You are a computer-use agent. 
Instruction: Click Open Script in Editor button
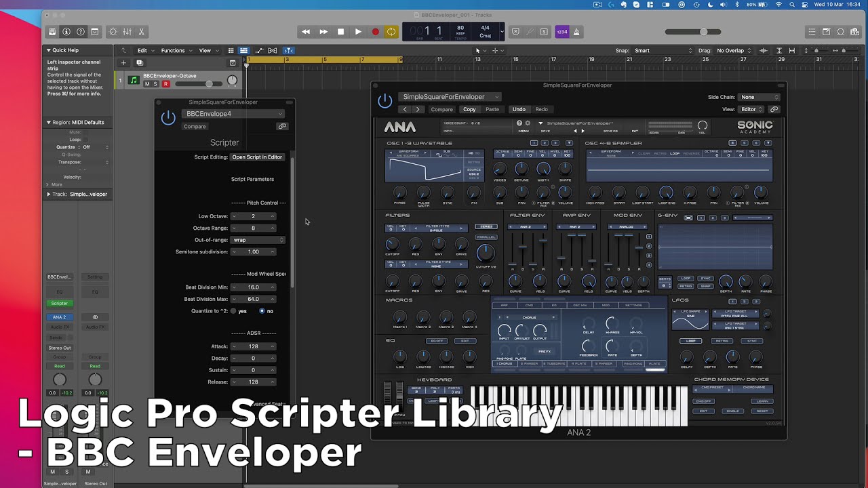257,157
